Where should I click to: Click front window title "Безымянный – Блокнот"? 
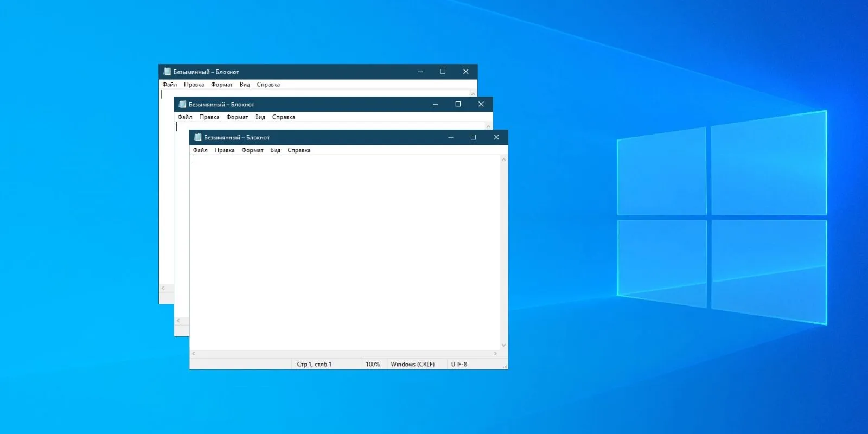point(237,137)
